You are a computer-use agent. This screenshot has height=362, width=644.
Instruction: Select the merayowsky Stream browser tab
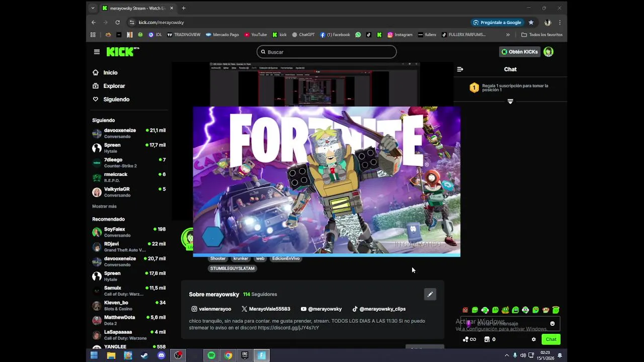click(x=137, y=8)
